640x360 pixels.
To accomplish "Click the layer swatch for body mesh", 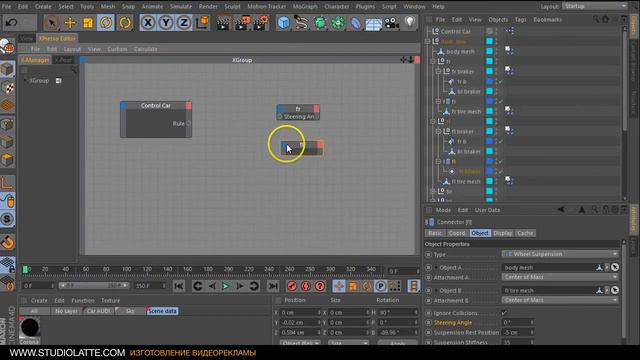I will (x=489, y=51).
